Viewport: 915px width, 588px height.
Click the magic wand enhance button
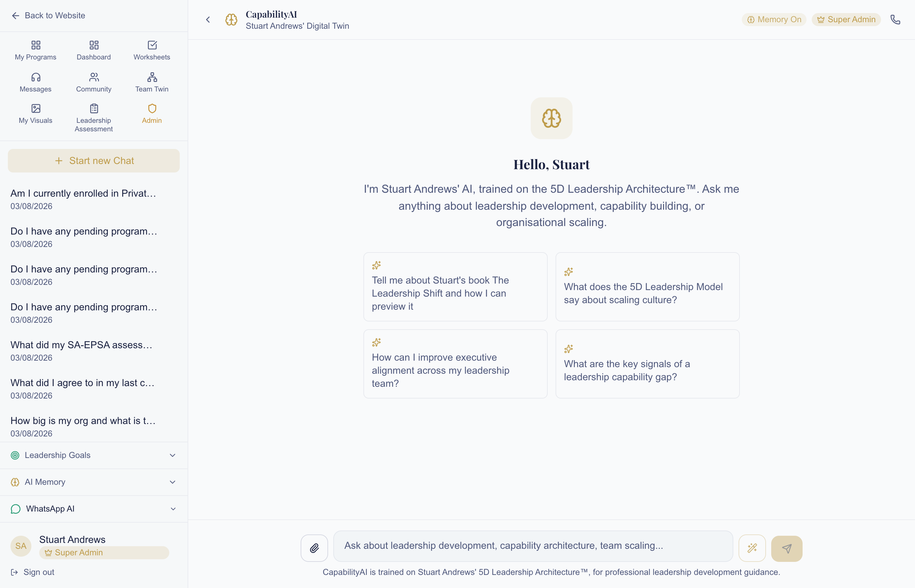tap(752, 548)
